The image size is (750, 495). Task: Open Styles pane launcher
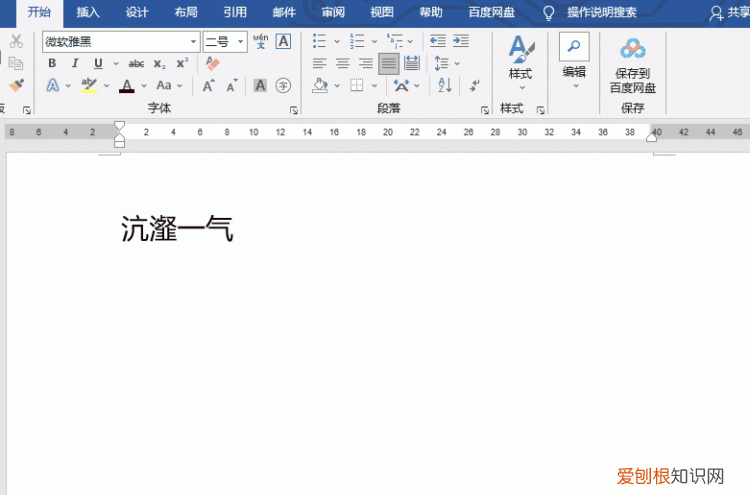tap(540, 110)
